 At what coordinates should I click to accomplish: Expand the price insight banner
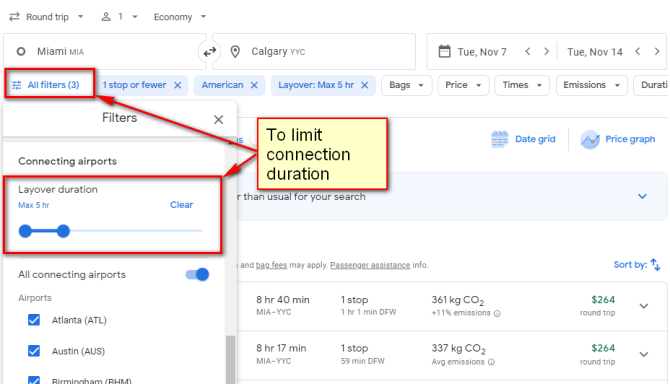click(642, 196)
